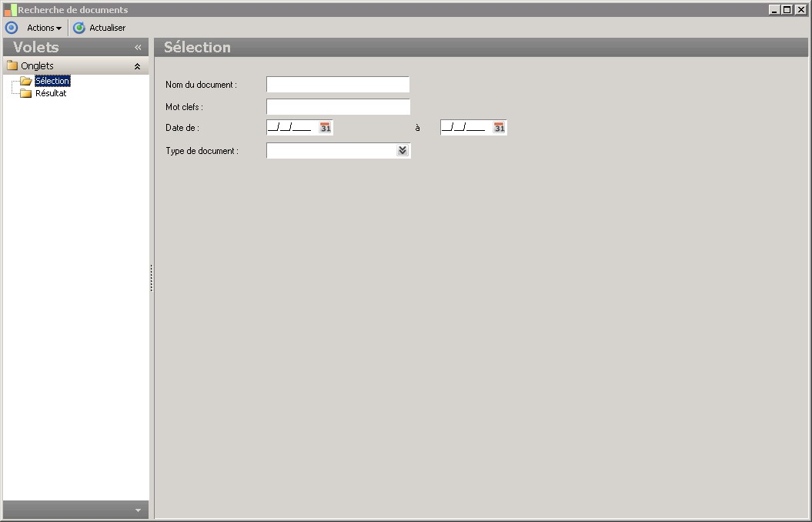Open calendar picker for end date
Image resolution: width=812 pixels, height=522 pixels.
pyautogui.click(x=499, y=127)
